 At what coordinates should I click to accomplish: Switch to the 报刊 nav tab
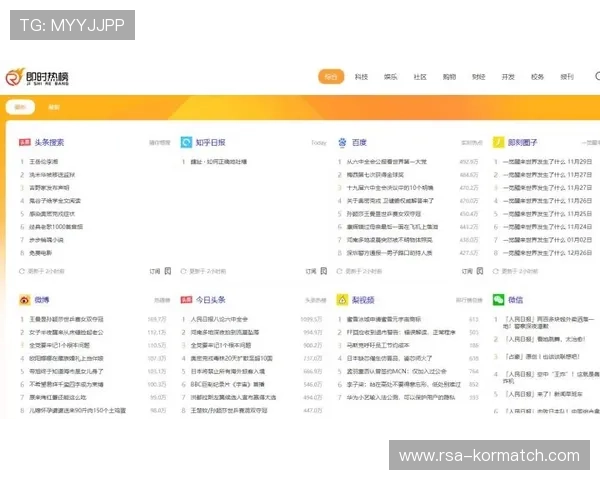click(567, 77)
